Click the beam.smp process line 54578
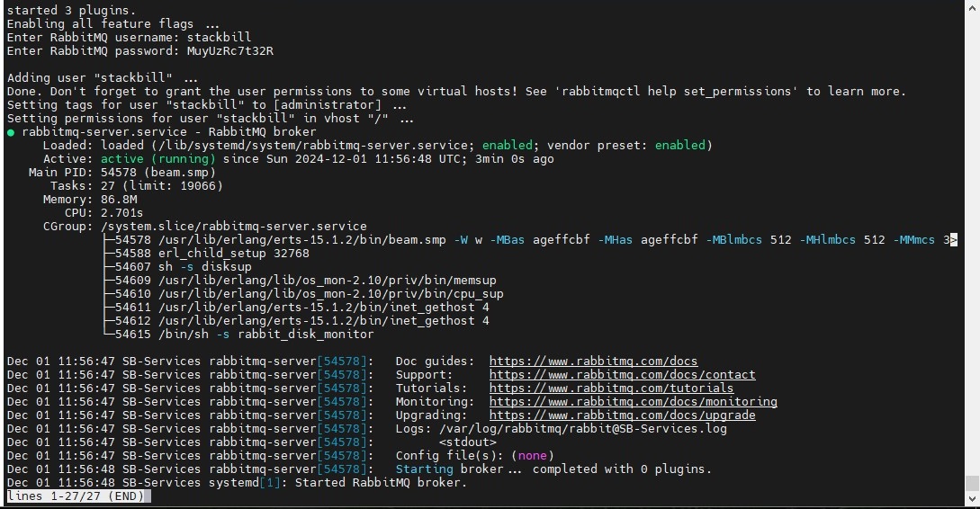Image resolution: width=980 pixels, height=509 pixels. click(535, 240)
